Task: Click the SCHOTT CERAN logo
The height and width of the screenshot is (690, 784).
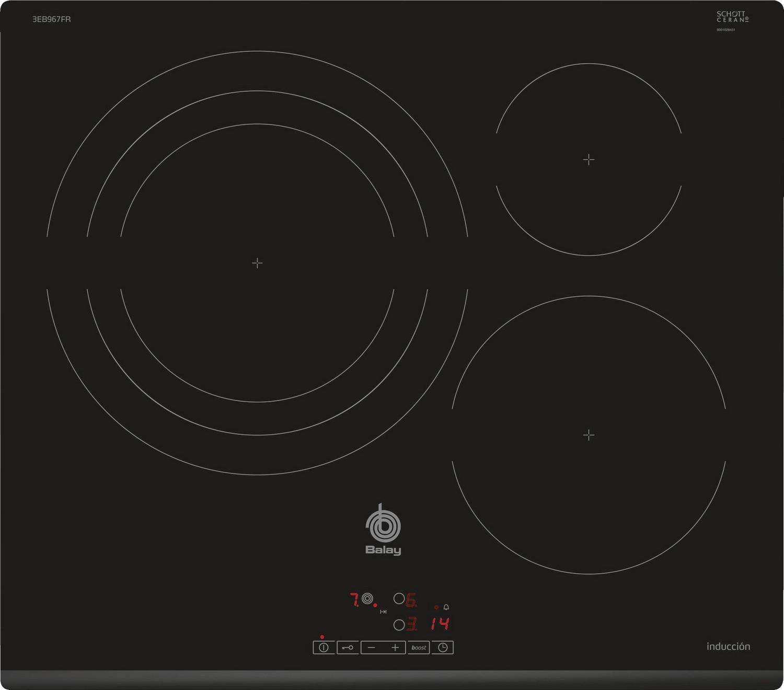Action: pyautogui.click(x=732, y=17)
